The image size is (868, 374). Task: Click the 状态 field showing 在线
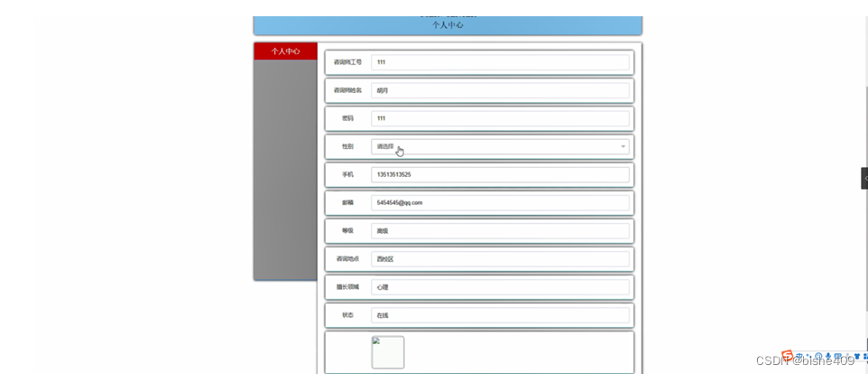[501, 315]
